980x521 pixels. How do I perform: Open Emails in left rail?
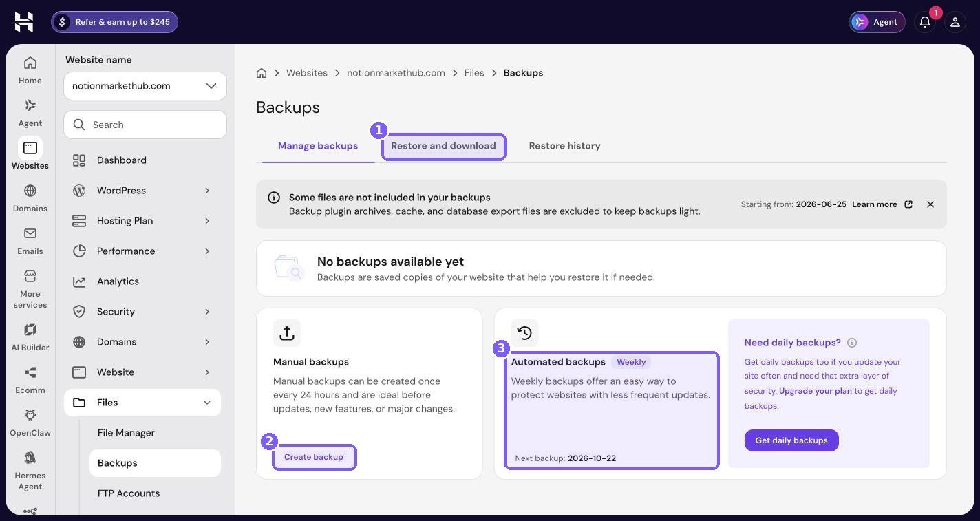pyautogui.click(x=30, y=241)
